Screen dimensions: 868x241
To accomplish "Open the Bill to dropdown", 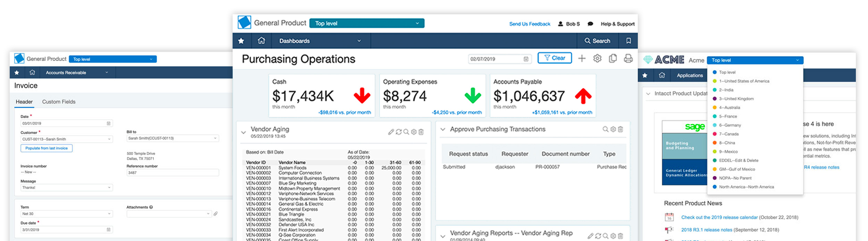I will [173, 138].
